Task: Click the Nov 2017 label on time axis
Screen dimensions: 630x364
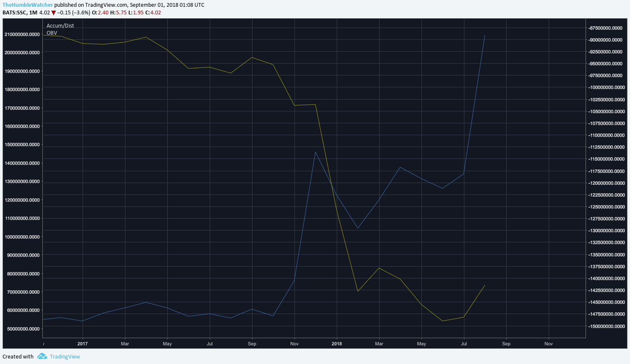Action: 294,344
